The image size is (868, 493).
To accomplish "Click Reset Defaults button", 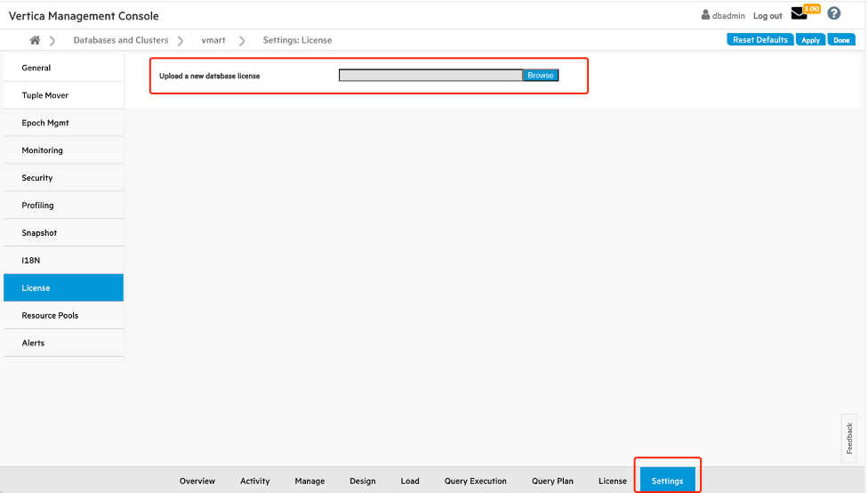I will [x=760, y=40].
